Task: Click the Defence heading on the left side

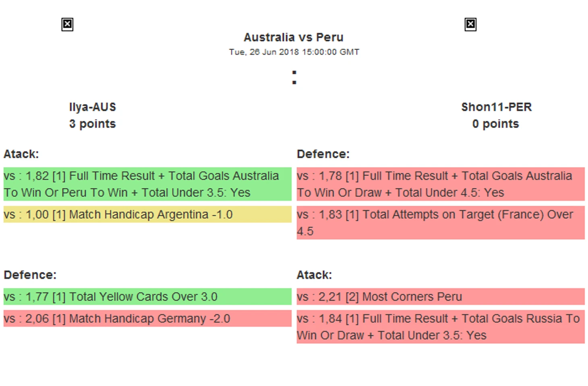Action: click(30, 275)
